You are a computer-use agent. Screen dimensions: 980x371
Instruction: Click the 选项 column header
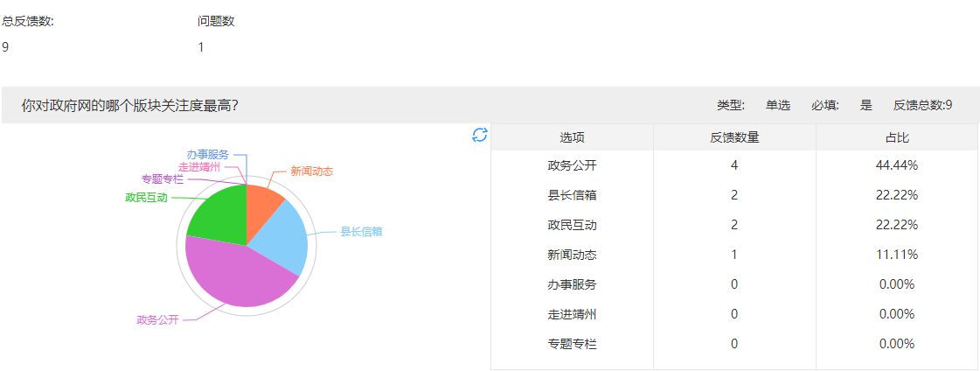pyautogui.click(x=572, y=137)
